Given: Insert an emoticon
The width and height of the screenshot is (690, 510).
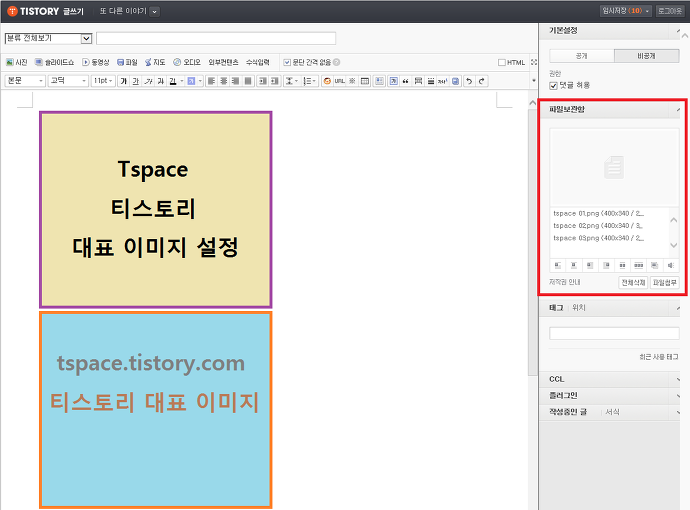Looking at the screenshot, I should pos(327,81).
